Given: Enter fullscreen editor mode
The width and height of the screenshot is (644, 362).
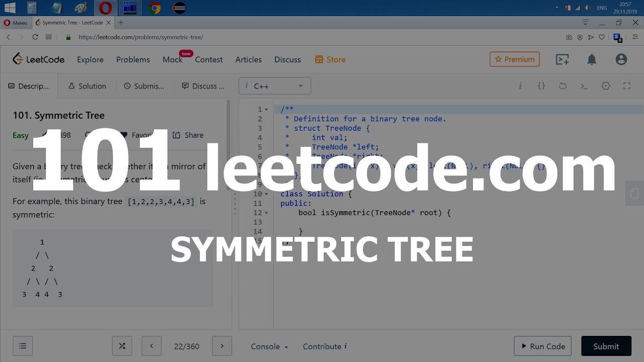Looking at the screenshot, I should click(x=627, y=86).
